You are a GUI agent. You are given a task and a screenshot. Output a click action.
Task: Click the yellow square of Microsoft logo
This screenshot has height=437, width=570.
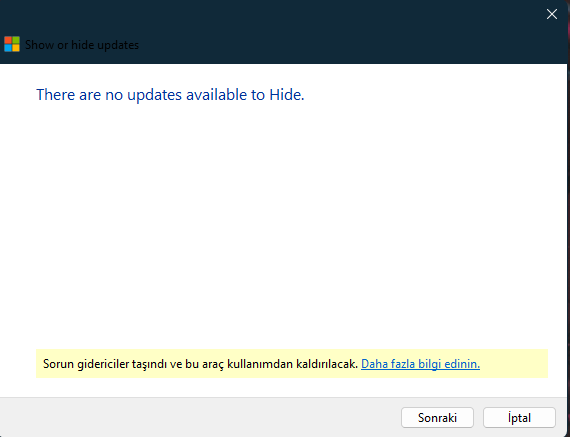[16, 48]
